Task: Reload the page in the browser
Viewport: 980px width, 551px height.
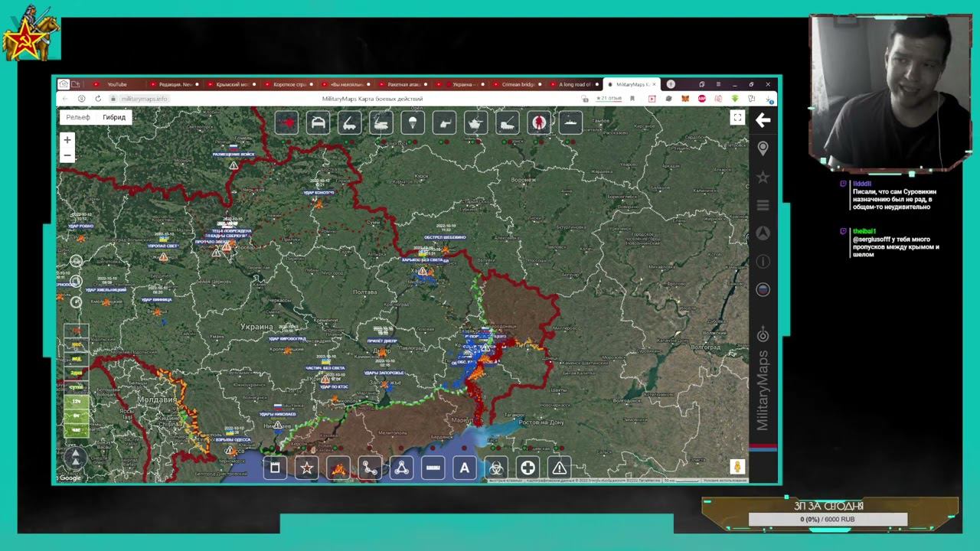Action: tap(98, 99)
